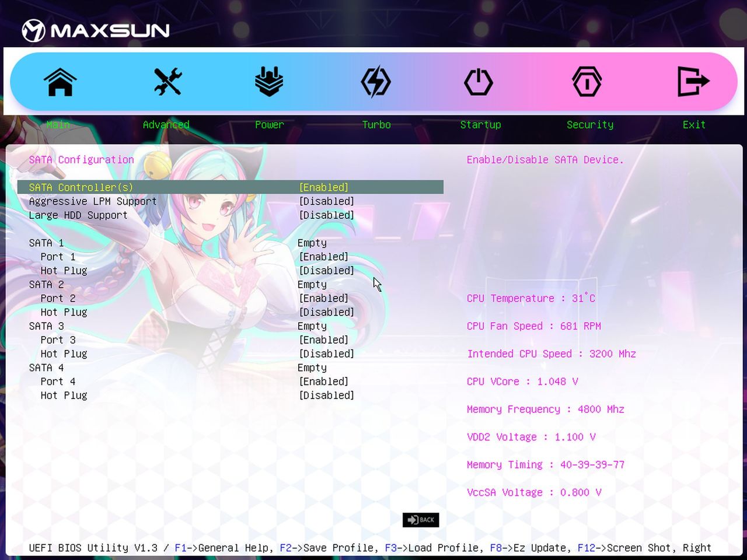Viewport: 747px width, 560px height.
Task: Open the Startup power-button icon
Action: [479, 82]
